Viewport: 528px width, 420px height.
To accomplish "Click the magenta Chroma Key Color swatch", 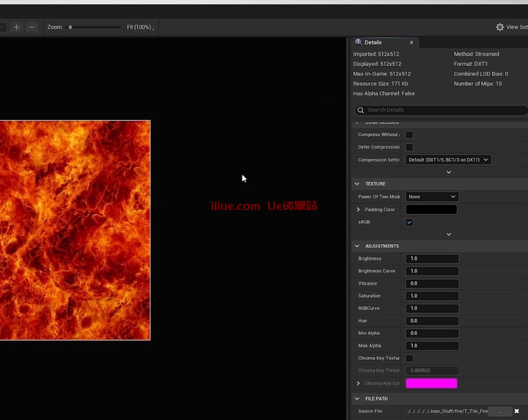I will coord(431,384).
